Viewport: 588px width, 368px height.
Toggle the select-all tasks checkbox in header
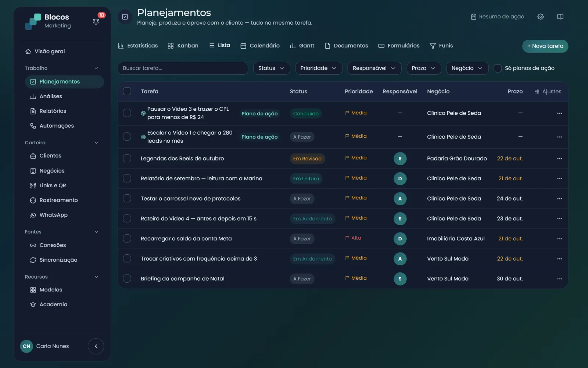point(127,91)
